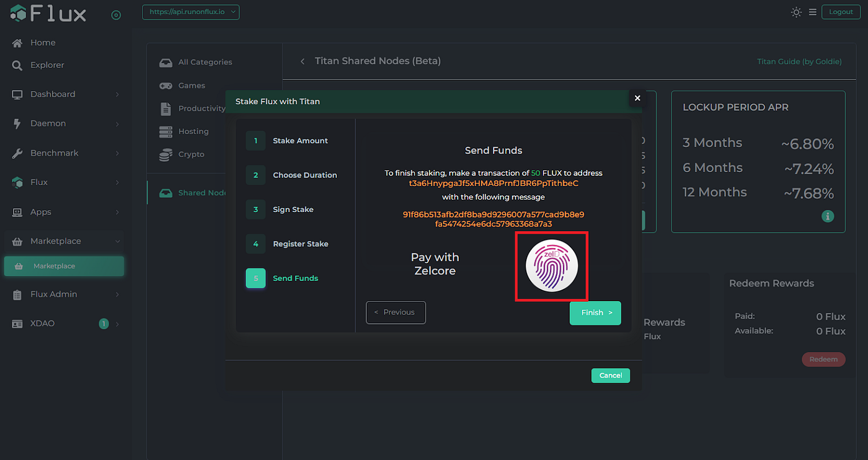Select the highlighted Marketplace sub-item
Screen dimensions: 868x460
(64, 266)
